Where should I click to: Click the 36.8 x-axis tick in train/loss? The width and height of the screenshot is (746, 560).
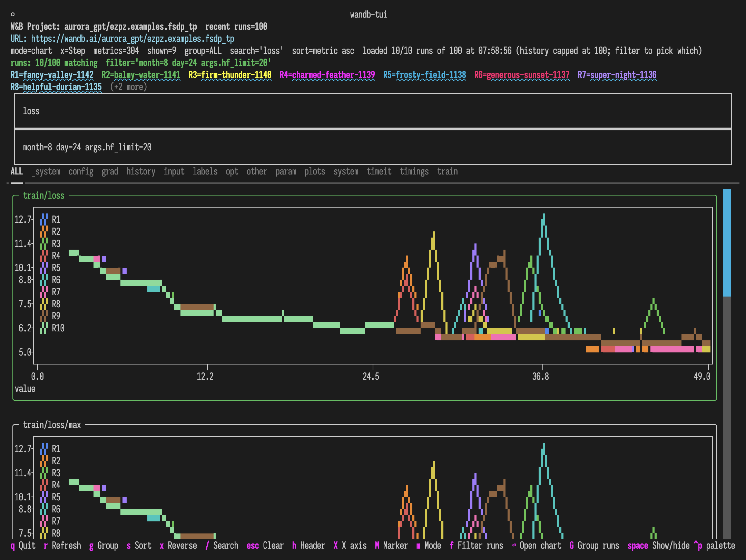pyautogui.click(x=540, y=376)
